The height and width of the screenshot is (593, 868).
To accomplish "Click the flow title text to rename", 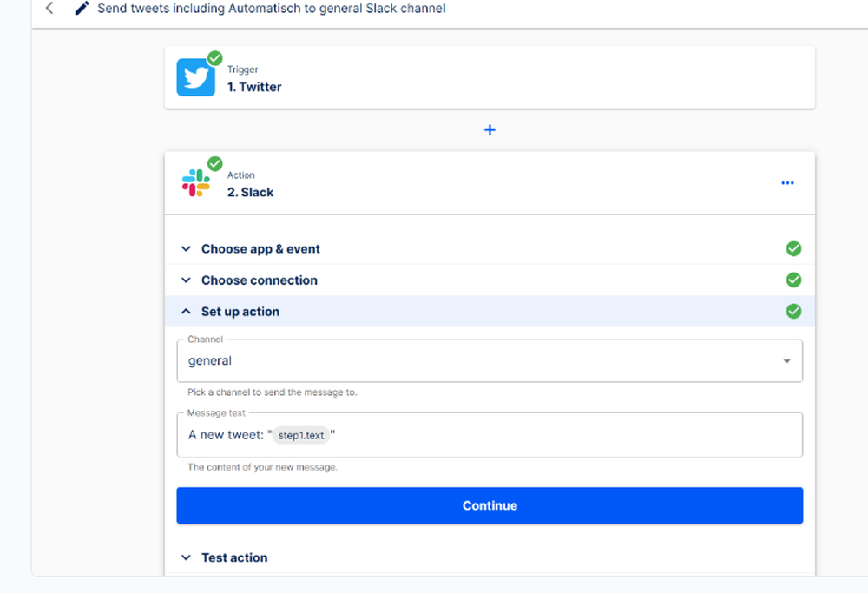I will (272, 9).
